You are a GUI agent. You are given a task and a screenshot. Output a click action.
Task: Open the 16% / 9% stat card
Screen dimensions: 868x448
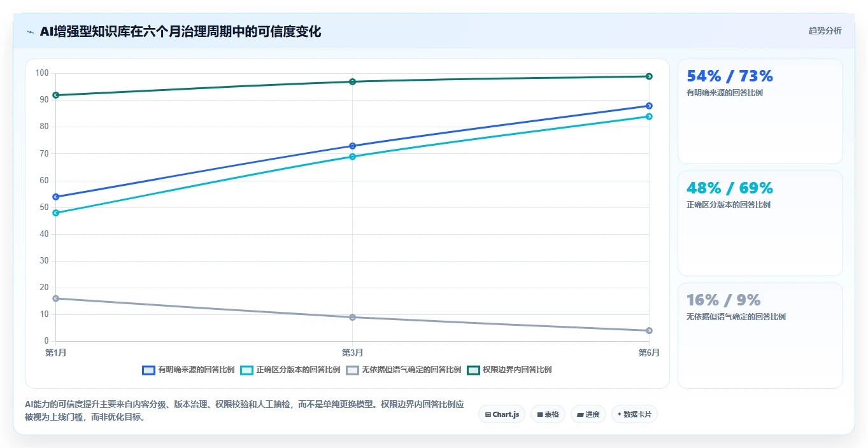coord(760,335)
